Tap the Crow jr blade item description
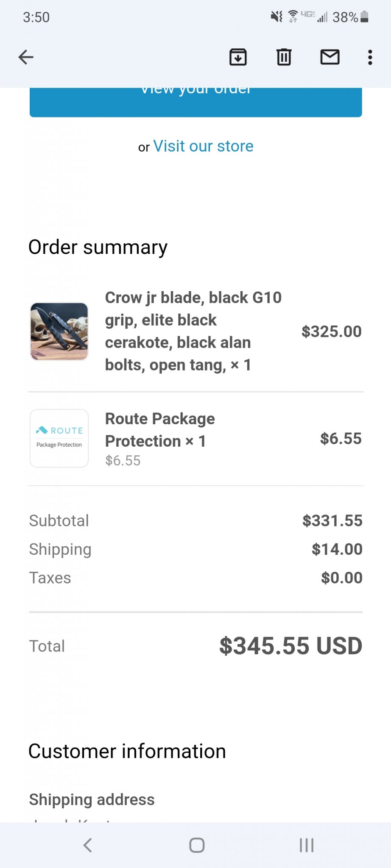This screenshot has width=391, height=868. coord(193,331)
